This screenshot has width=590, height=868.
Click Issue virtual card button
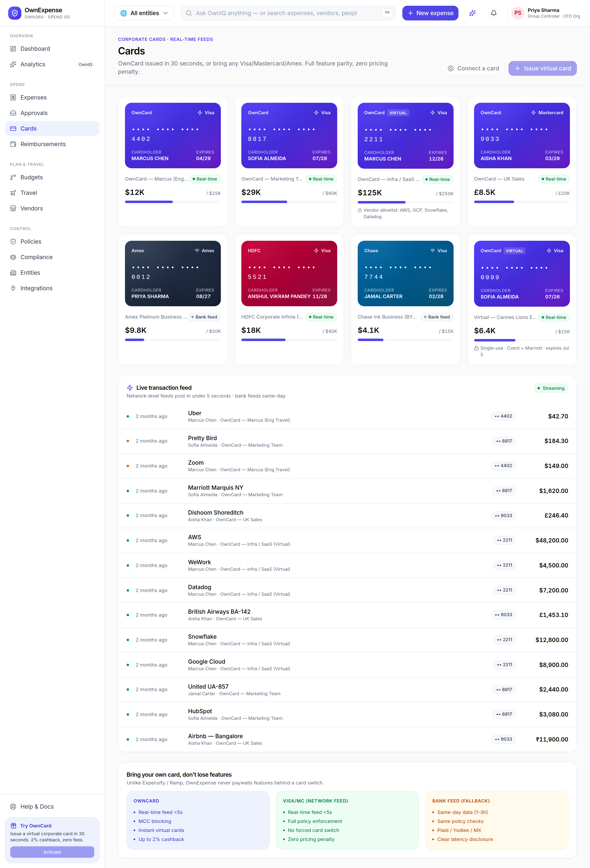pos(542,68)
